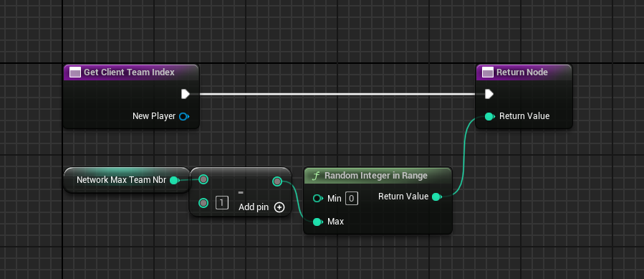
Task: Click the minus operator symbol on subtract node
Action: coord(241,193)
